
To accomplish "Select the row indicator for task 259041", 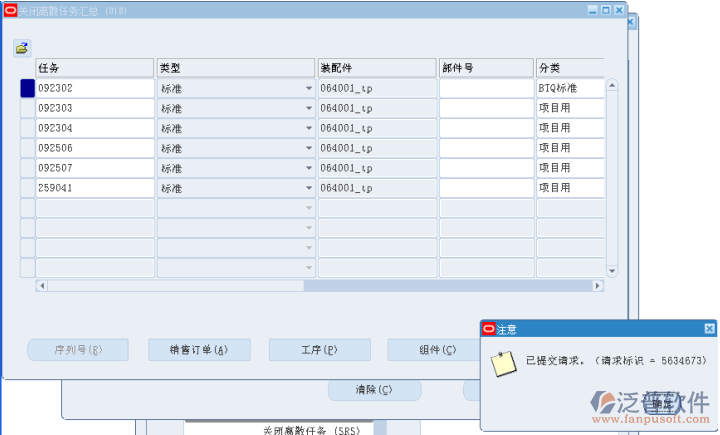I will (27, 188).
